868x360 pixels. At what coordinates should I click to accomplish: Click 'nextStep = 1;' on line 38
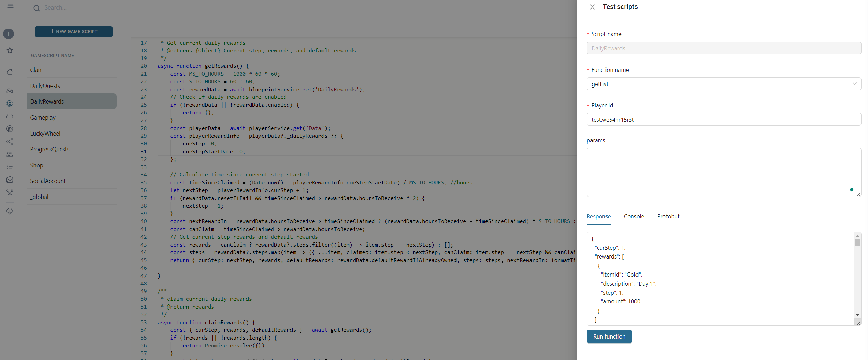click(x=203, y=206)
